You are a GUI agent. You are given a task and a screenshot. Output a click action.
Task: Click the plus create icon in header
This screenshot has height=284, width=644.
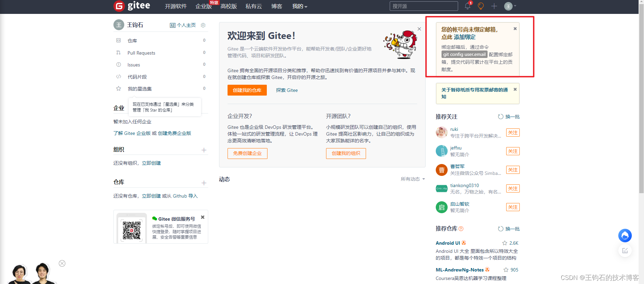[x=494, y=6]
